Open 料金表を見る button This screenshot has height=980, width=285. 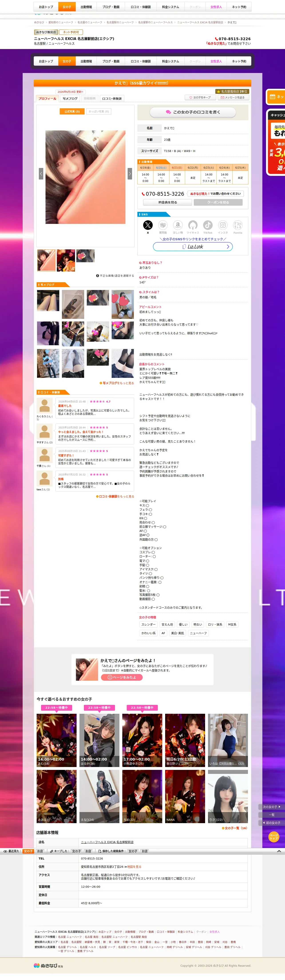pyautogui.click(x=168, y=202)
